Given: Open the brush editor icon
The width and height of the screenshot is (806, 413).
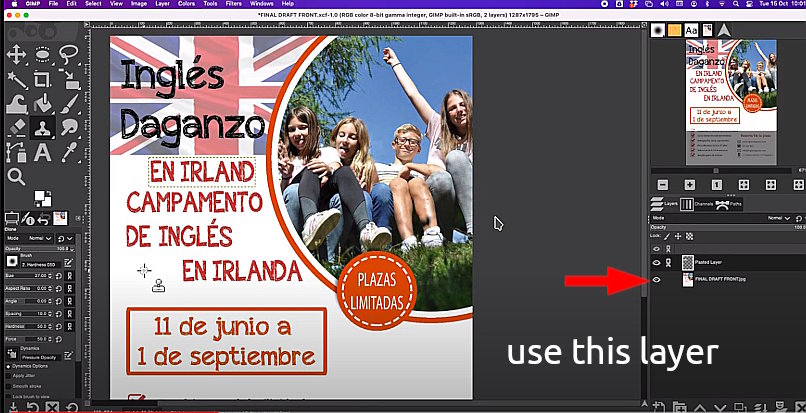Looking at the screenshot, I should pos(68,263).
